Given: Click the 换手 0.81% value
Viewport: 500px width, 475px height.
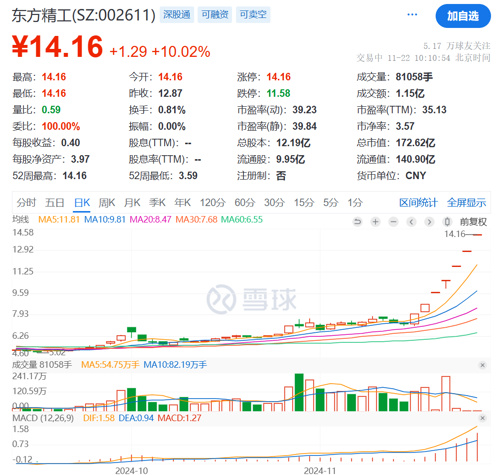Looking at the screenshot, I should pos(172,110).
